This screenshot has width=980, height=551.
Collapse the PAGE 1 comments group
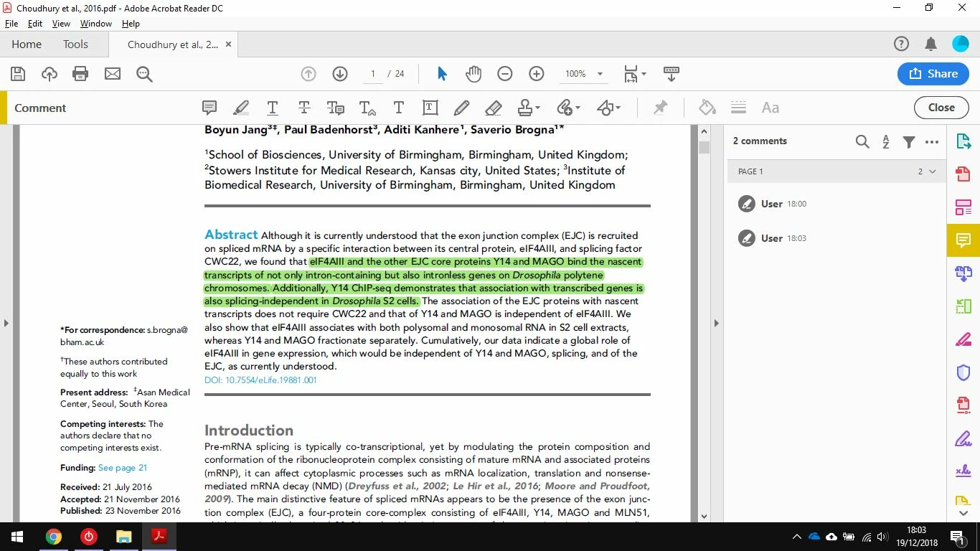(x=932, y=171)
